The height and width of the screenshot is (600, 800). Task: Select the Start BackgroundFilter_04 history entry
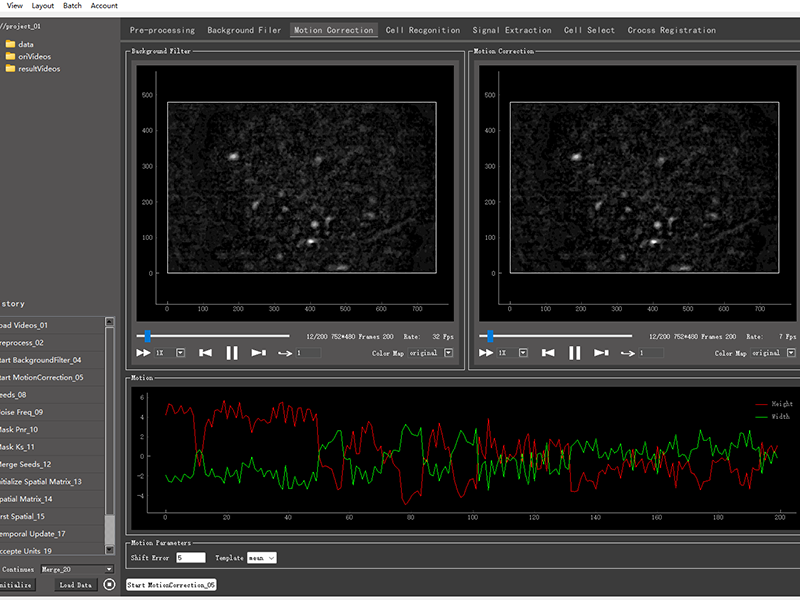point(51,360)
